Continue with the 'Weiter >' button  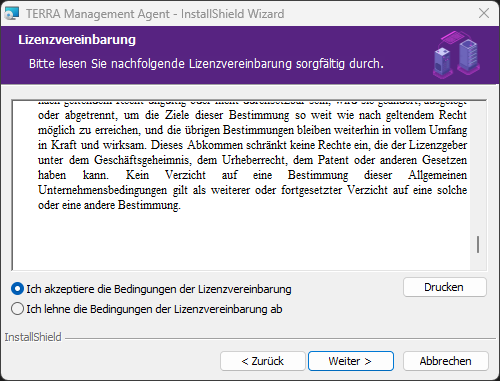[351, 361]
